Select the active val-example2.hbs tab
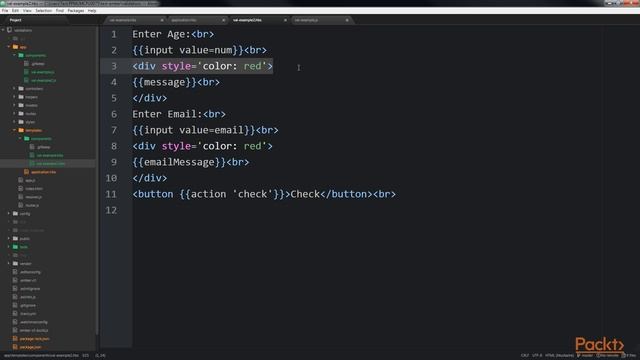This screenshot has width=640, height=360. (247, 20)
